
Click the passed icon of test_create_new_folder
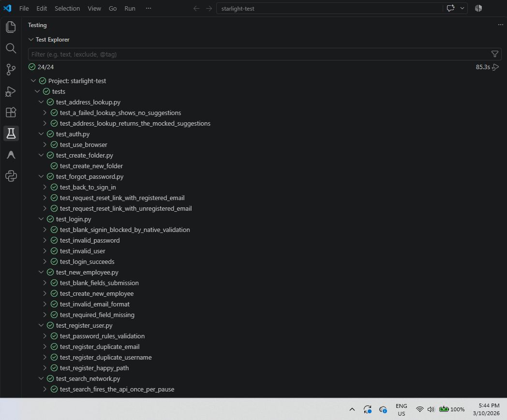(x=54, y=166)
